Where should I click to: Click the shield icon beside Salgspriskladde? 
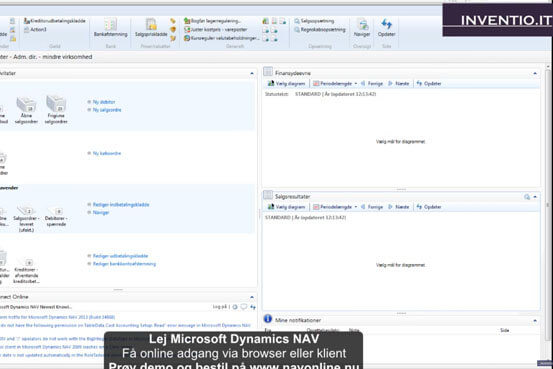tap(173, 30)
